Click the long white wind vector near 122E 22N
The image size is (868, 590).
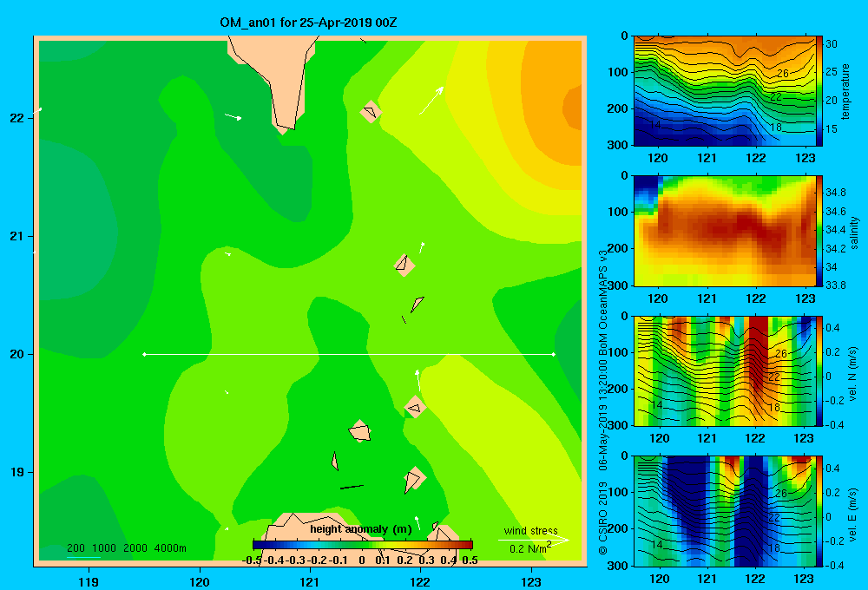pyautogui.click(x=431, y=100)
